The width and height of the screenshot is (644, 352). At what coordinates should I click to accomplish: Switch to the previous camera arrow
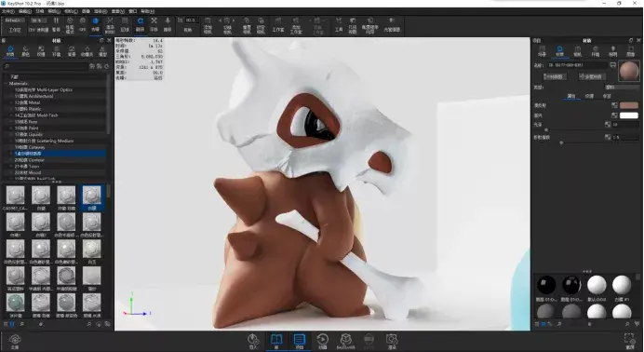221,20
